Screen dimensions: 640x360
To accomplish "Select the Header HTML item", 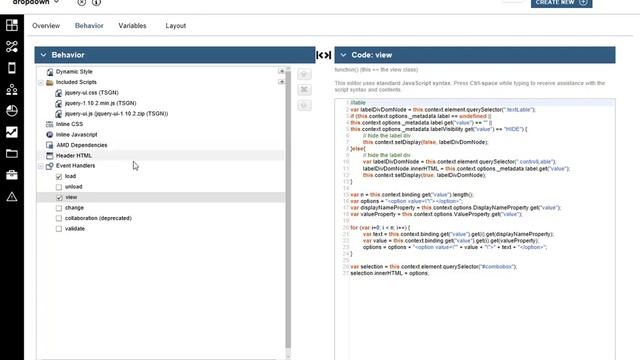I will click(x=73, y=156).
